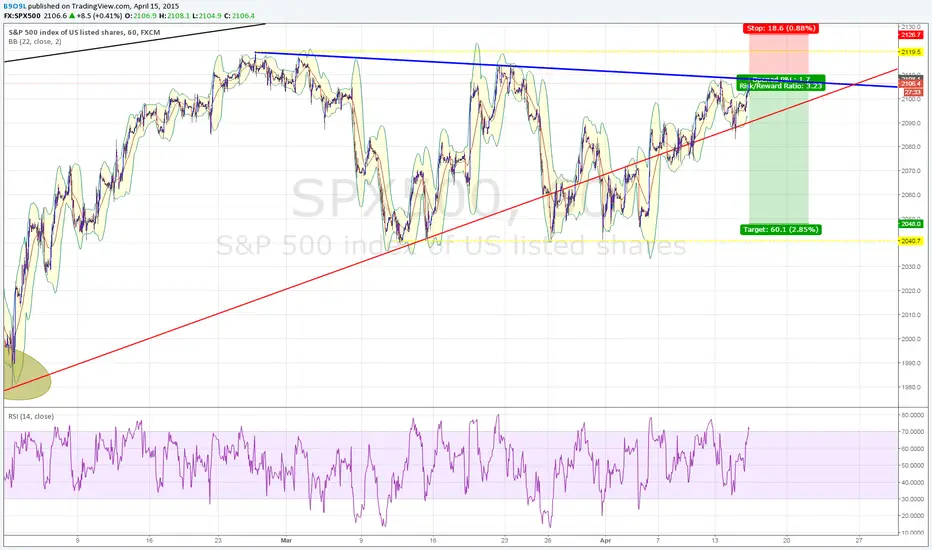Click the green 2048.0 price tag
Image resolution: width=932 pixels, height=550 pixels.
click(x=911, y=224)
